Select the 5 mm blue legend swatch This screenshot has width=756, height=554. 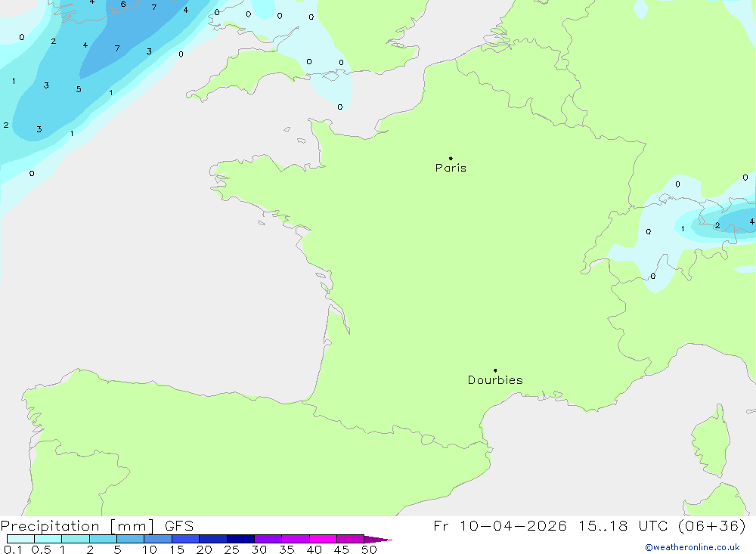point(130,539)
